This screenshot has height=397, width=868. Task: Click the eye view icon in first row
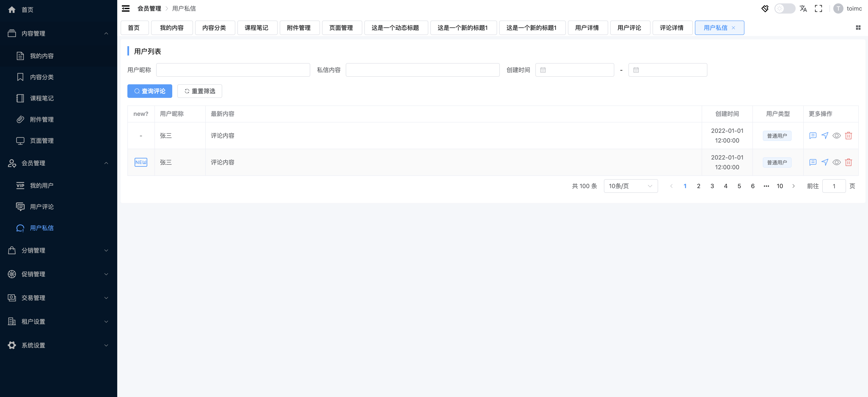point(836,136)
